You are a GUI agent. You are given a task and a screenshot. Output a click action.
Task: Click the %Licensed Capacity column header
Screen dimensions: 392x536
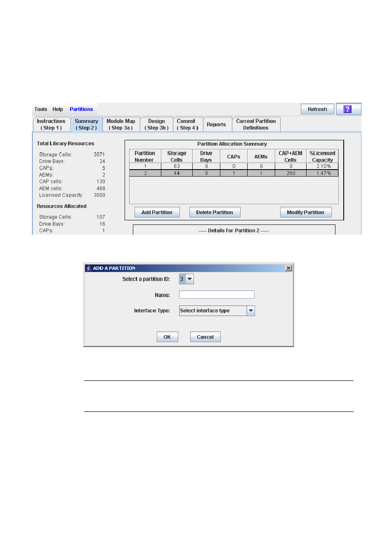pyautogui.click(x=323, y=156)
